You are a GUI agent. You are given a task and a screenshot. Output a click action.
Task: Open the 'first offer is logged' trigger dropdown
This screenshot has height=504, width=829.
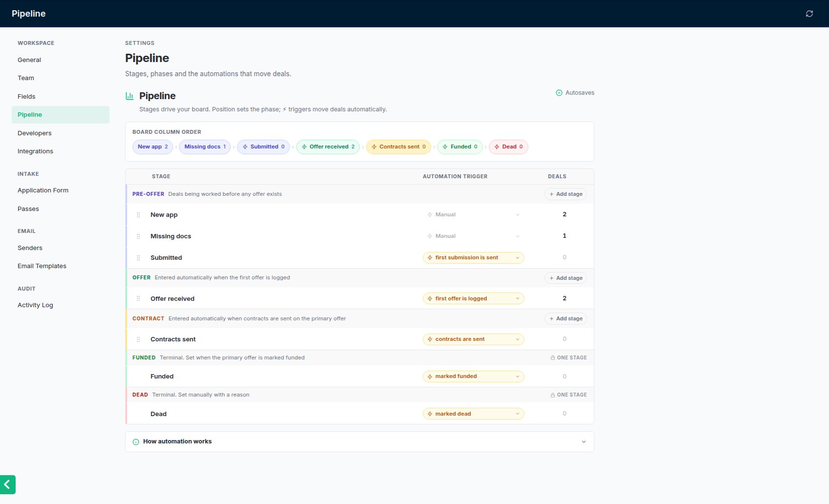coord(473,298)
